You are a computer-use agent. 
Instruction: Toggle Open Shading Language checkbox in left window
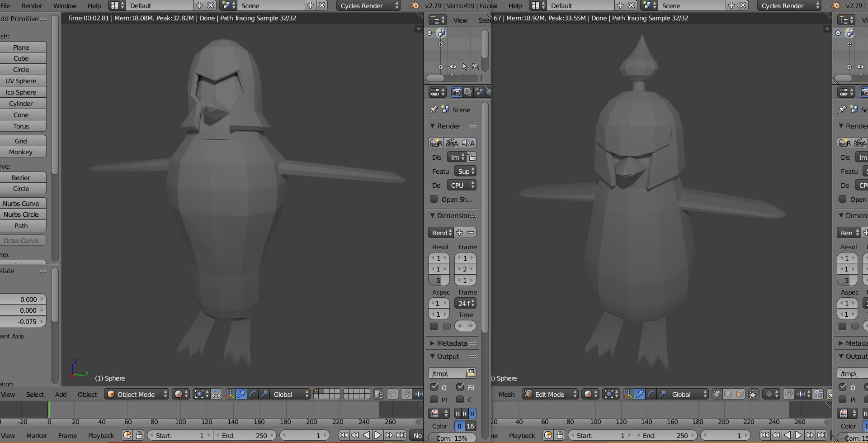point(434,199)
